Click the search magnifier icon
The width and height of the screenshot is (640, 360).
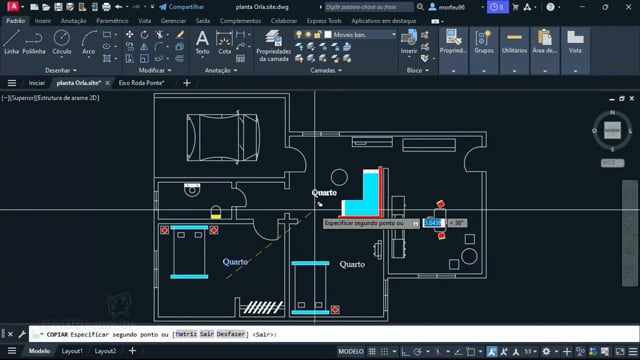click(x=420, y=7)
